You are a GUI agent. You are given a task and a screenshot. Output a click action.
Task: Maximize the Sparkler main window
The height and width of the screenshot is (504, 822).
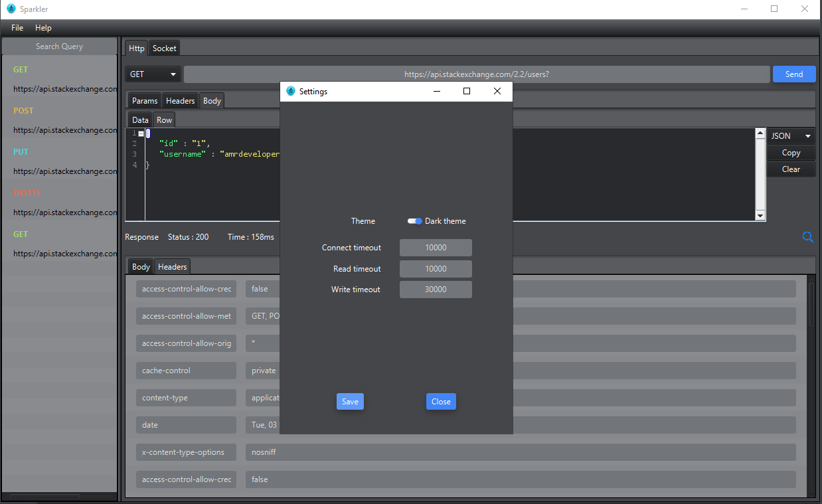[x=774, y=9]
